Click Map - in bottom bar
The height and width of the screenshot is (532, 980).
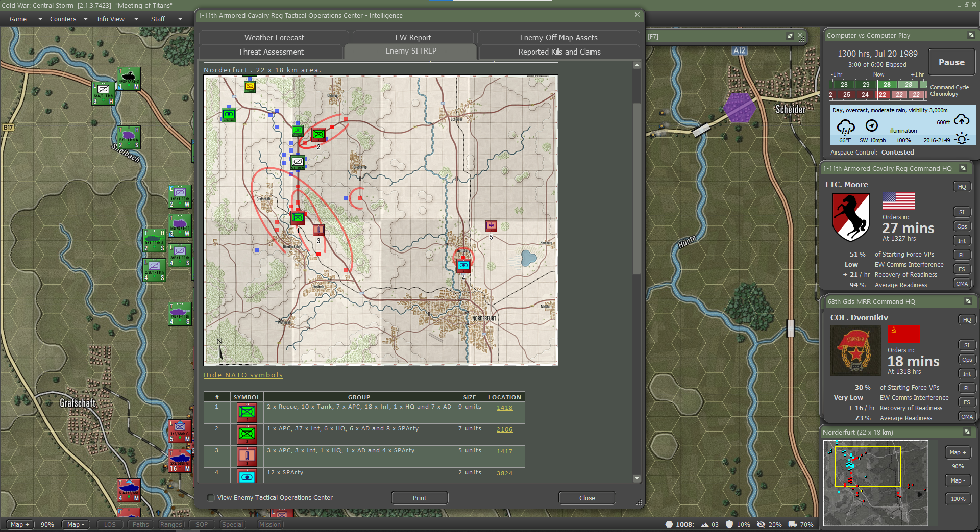(76, 524)
